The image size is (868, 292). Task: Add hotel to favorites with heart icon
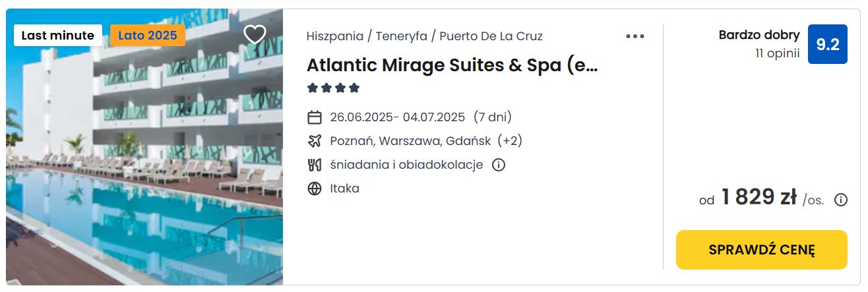pyautogui.click(x=255, y=34)
